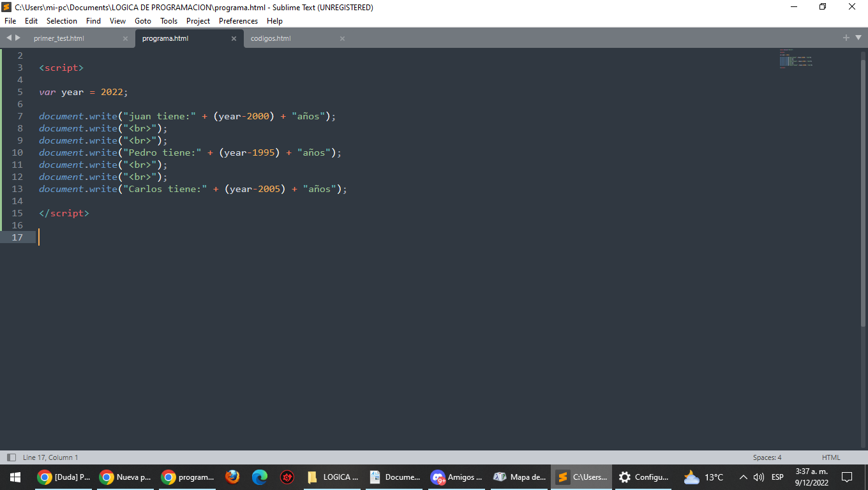Open the Edit menu
Image resolution: width=868 pixels, height=490 pixels.
[x=31, y=21]
